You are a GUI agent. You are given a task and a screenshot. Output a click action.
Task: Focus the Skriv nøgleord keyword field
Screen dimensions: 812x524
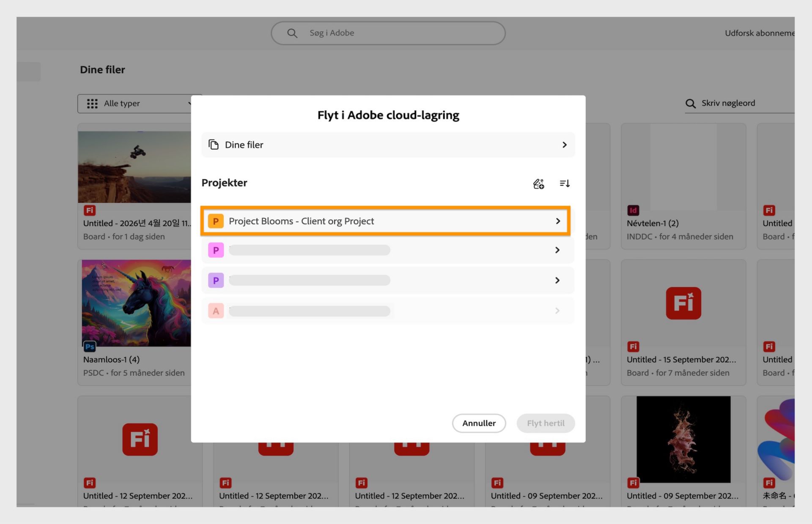(x=740, y=104)
